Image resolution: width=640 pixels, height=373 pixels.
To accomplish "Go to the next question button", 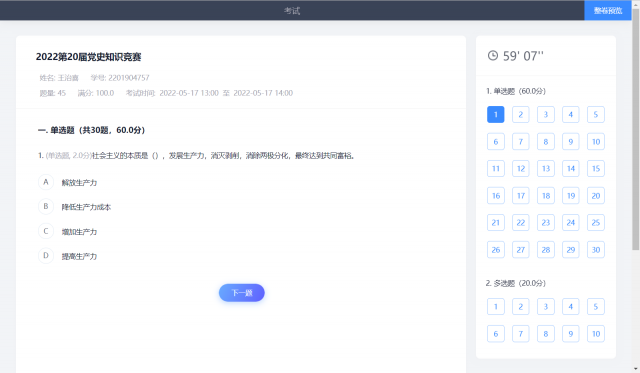I will pyautogui.click(x=242, y=293).
